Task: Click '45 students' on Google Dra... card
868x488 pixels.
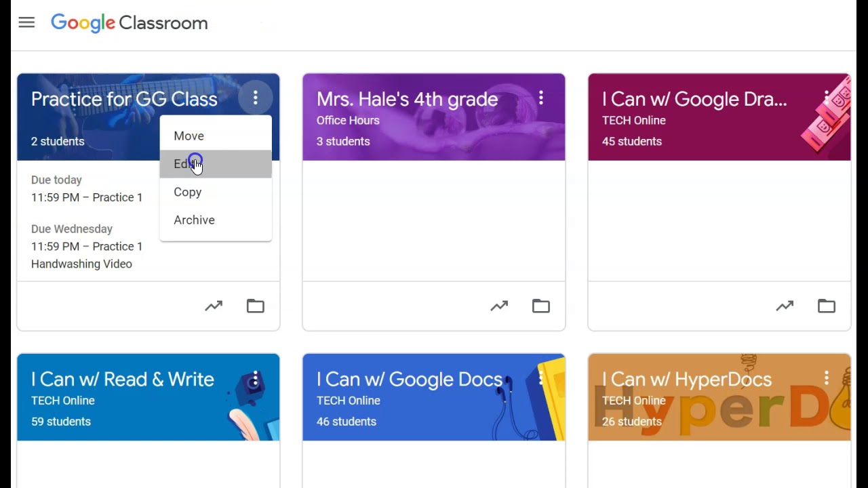Action: 632,141
